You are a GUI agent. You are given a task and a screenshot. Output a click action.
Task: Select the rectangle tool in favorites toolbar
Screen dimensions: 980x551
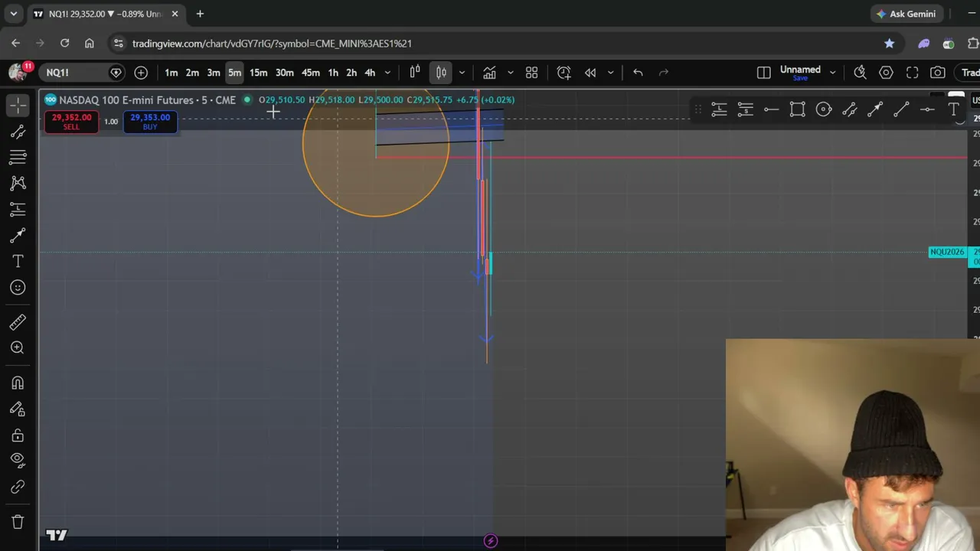[797, 110]
